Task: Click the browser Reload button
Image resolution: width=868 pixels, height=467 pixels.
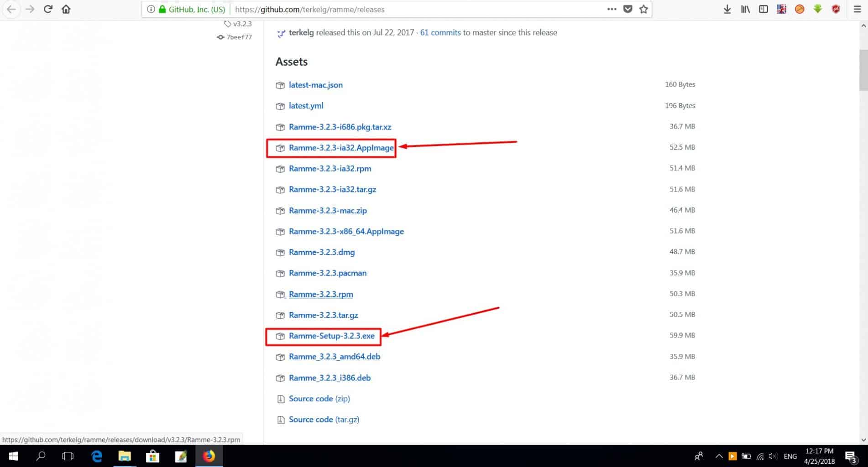Action: (48, 9)
